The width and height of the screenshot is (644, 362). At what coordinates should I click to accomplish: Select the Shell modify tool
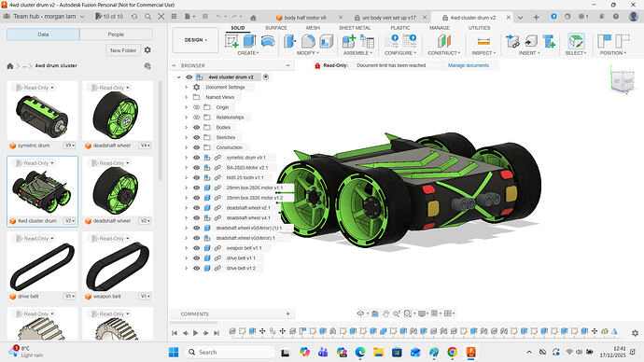(327, 41)
